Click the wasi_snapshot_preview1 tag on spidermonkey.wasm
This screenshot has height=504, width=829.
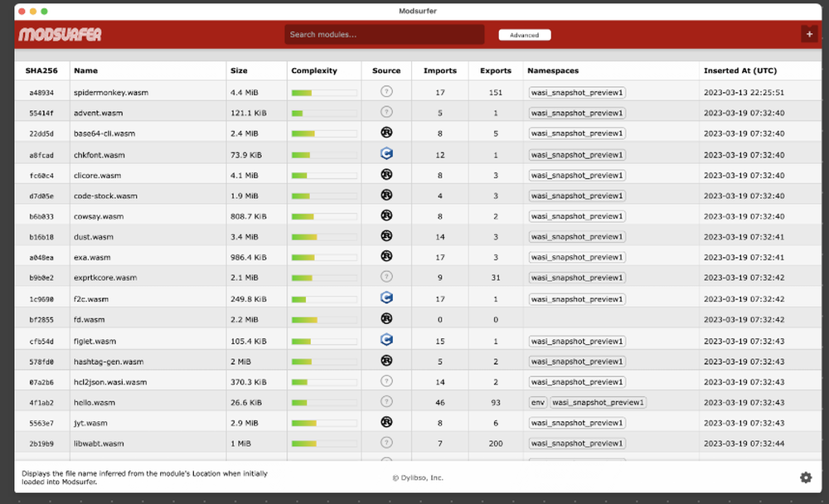[x=577, y=93]
